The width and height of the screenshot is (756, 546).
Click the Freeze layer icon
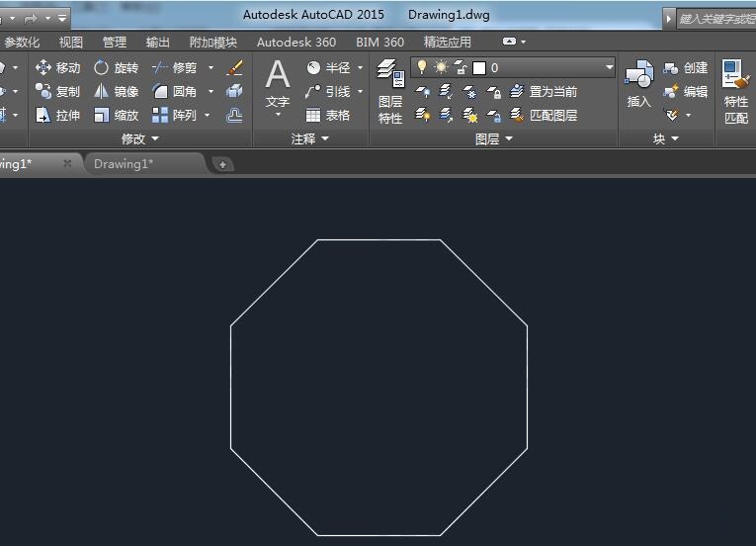[469, 91]
